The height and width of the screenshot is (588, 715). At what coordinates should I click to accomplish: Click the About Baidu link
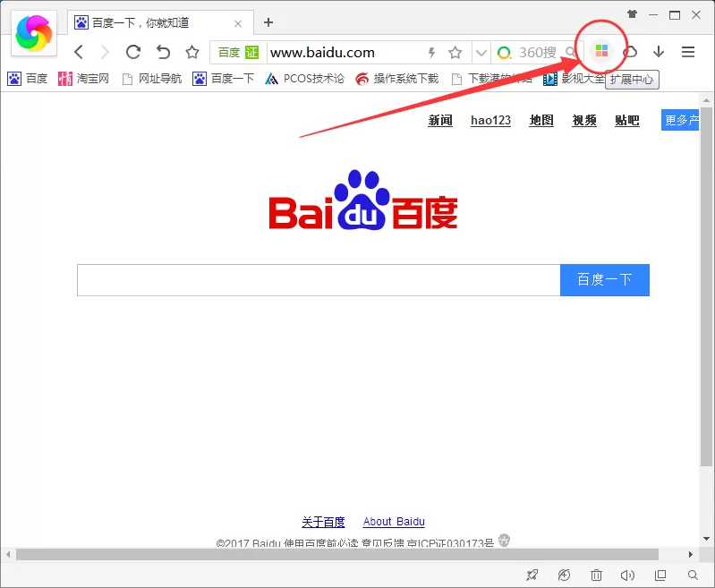[x=394, y=522]
